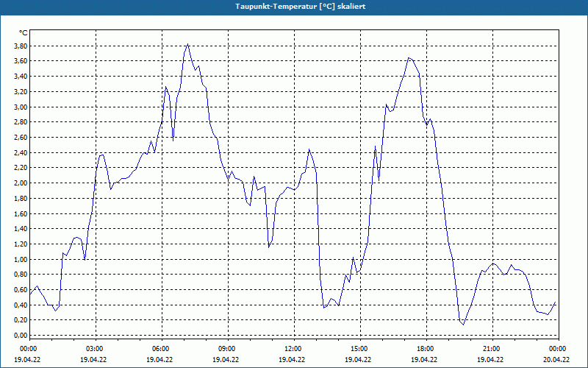Choose the '1,00' y-axis label
The width and height of the screenshot is (588, 368).
[21, 260]
